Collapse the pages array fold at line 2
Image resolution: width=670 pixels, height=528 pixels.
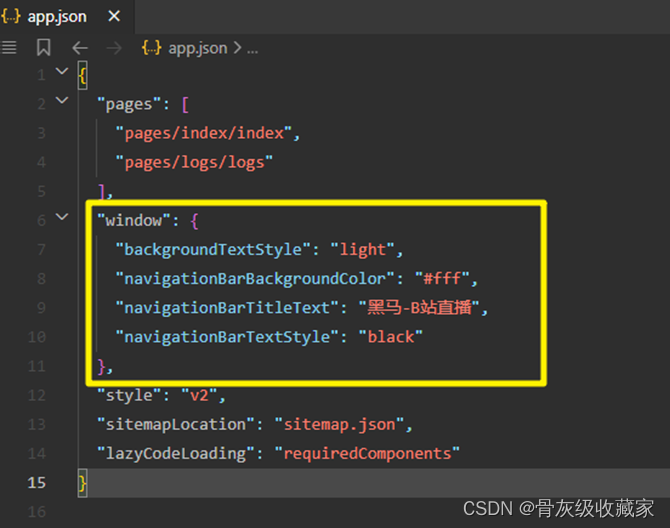62,100
